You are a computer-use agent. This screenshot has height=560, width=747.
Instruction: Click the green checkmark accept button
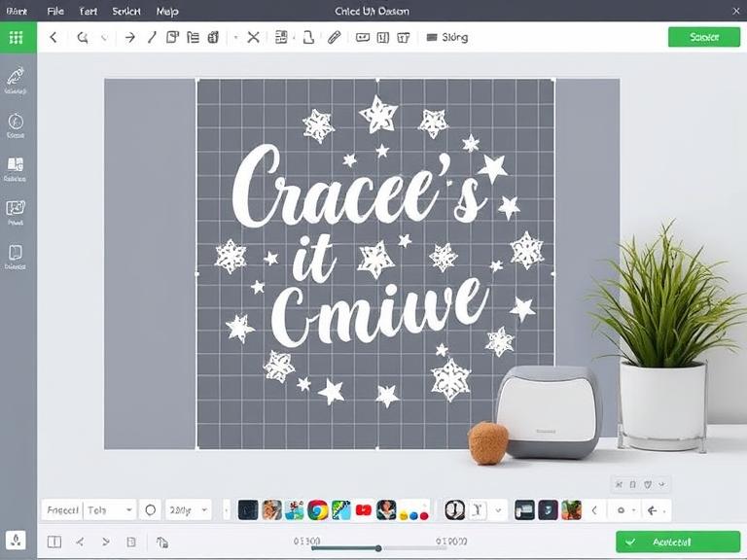678,542
